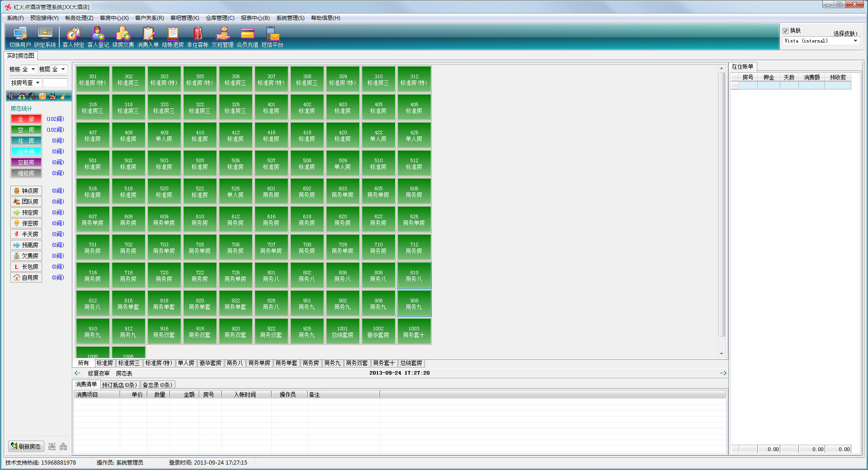Select the 总统套房 room type tab
The image size is (868, 470).
(x=411, y=363)
